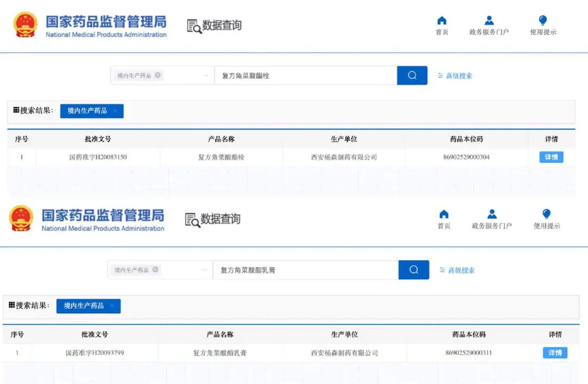Remove the 境内生产药品 tag in top search dropdown
This screenshot has height=384, width=588.
[x=158, y=75]
